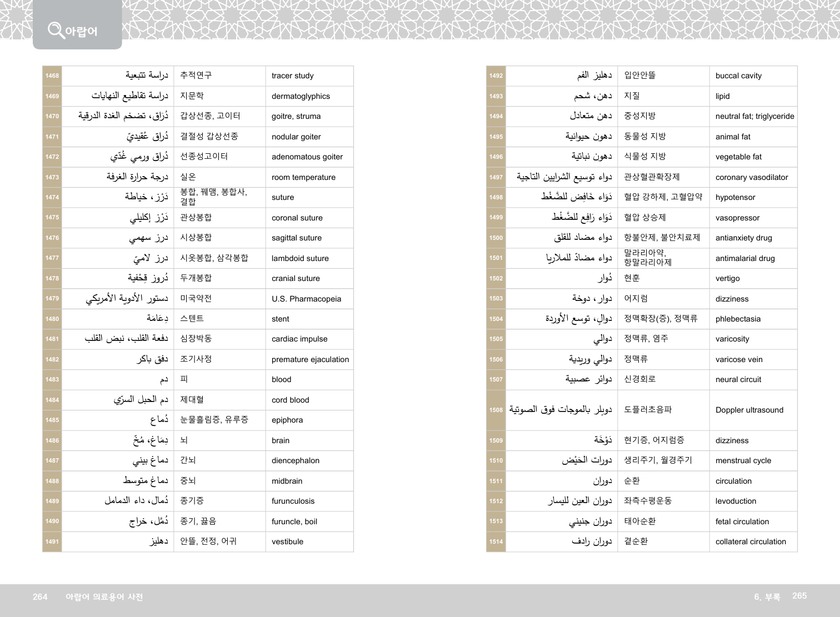The width and height of the screenshot is (840, 617).
Task: Click the 'coronary vasodilator' term
Action: tap(752, 177)
